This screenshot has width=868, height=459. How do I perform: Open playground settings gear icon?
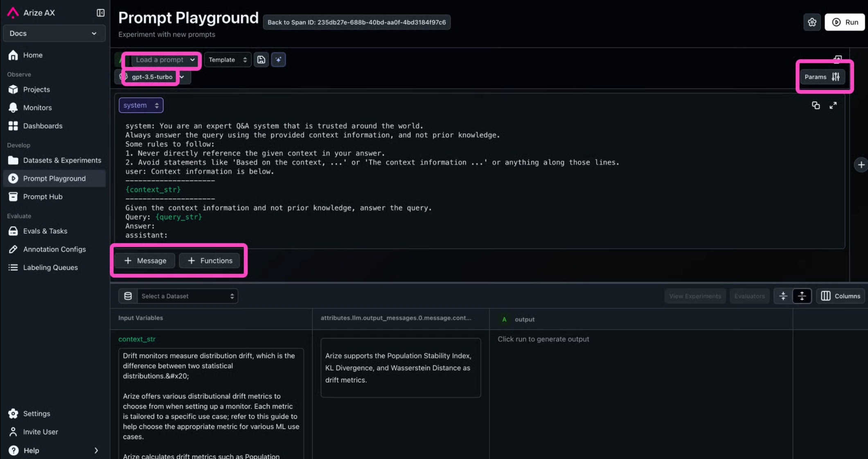pyautogui.click(x=812, y=22)
